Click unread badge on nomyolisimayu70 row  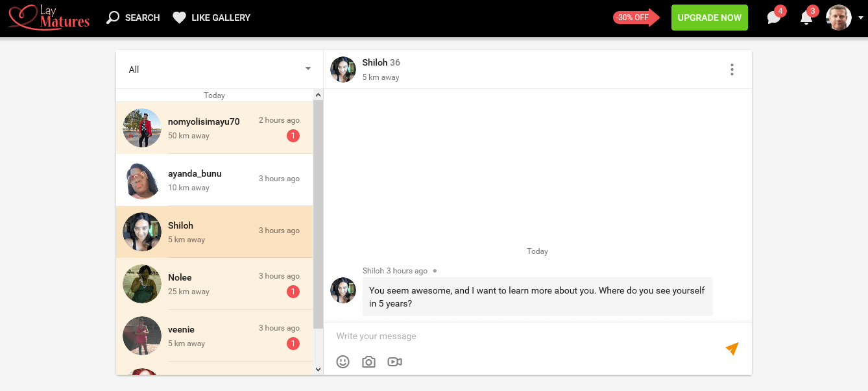[x=293, y=136]
